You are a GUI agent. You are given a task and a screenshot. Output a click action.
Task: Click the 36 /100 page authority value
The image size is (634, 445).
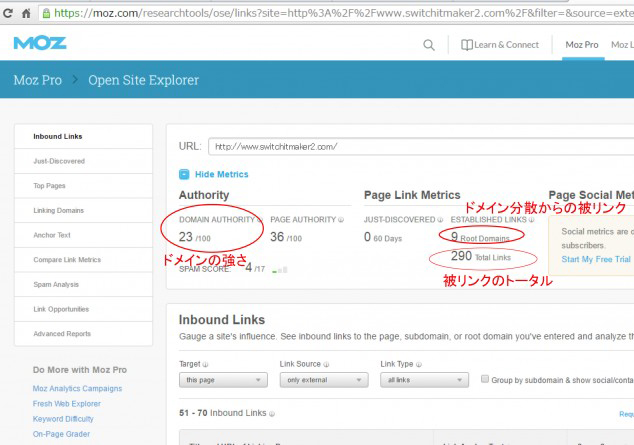[x=286, y=237]
